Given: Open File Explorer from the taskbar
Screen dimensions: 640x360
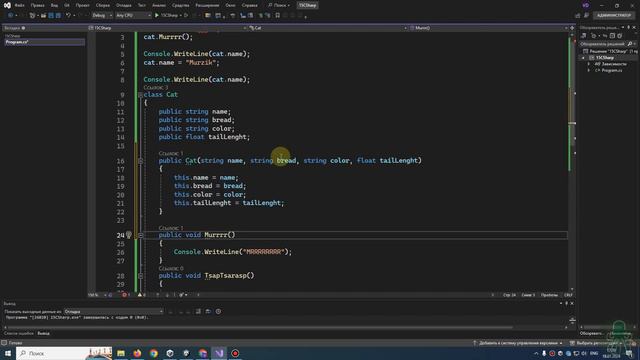Looking at the screenshot, I should point(121,353).
